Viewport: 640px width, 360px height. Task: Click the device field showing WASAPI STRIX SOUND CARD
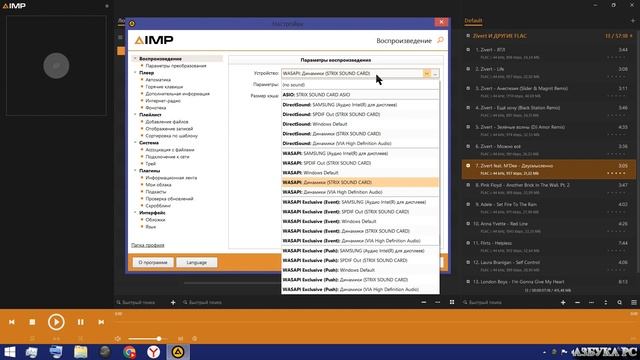pyautogui.click(x=352, y=73)
